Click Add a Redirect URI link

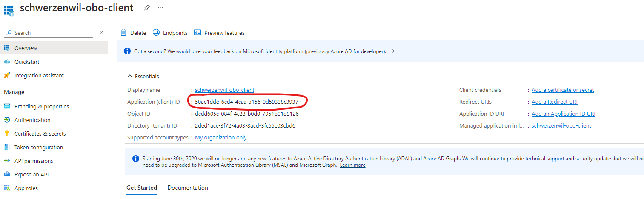click(x=555, y=102)
